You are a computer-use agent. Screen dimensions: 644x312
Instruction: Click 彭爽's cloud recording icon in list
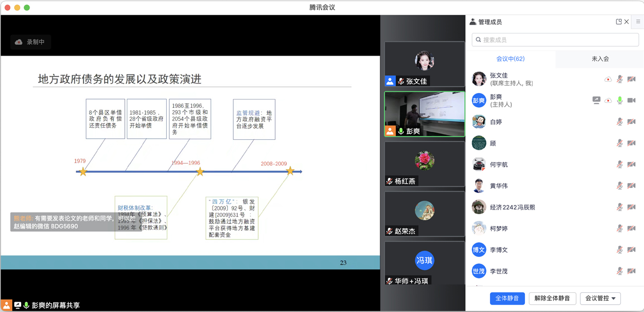pos(608,100)
